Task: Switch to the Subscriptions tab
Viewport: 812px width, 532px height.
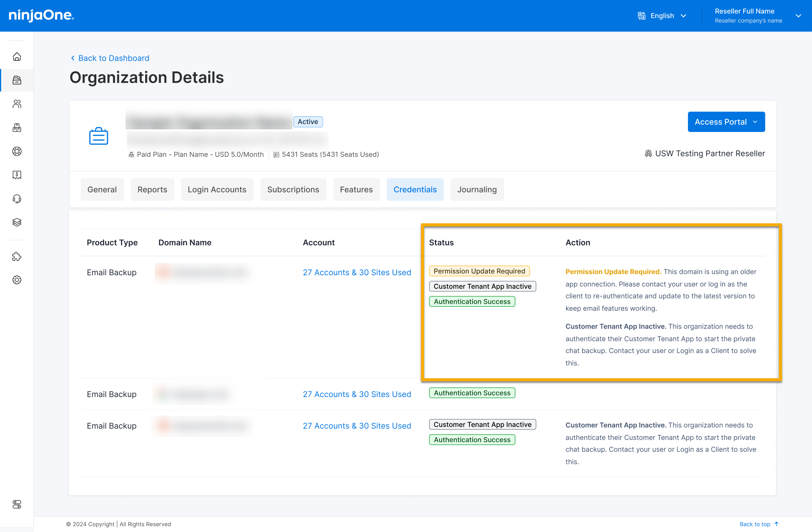Action: pyautogui.click(x=293, y=189)
